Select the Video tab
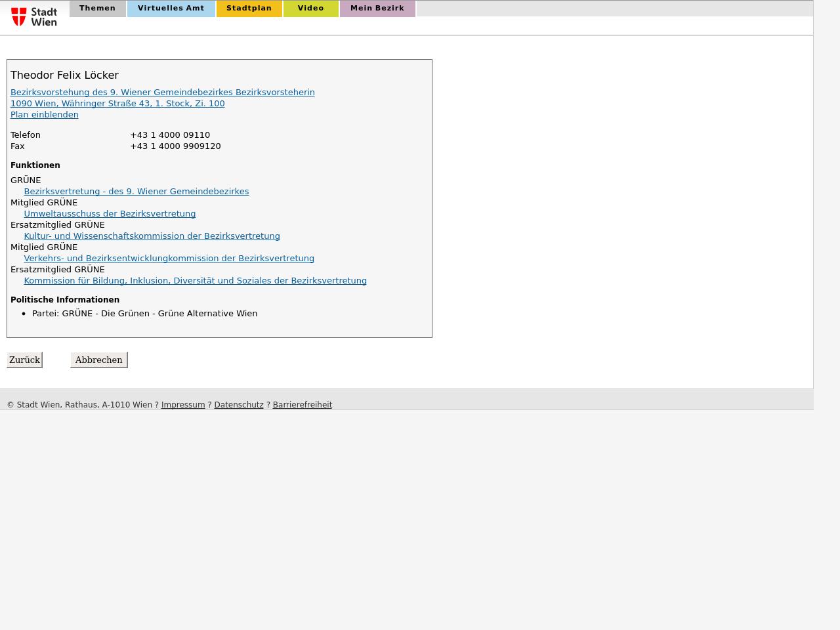 [x=310, y=9]
